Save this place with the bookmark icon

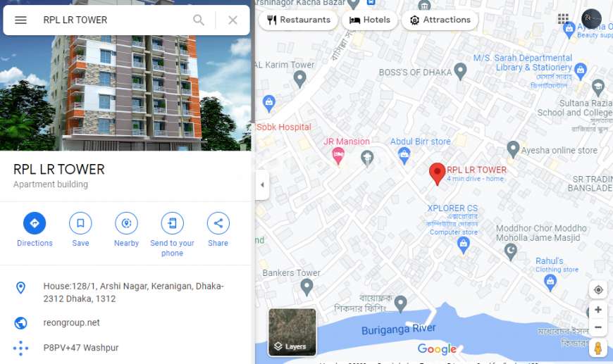[80, 230]
